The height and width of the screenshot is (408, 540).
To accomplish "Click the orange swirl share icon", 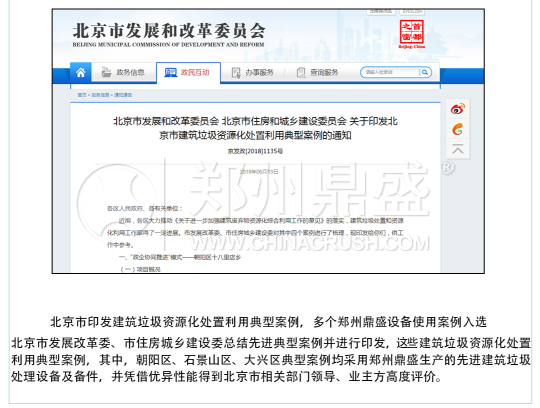I will [458, 129].
